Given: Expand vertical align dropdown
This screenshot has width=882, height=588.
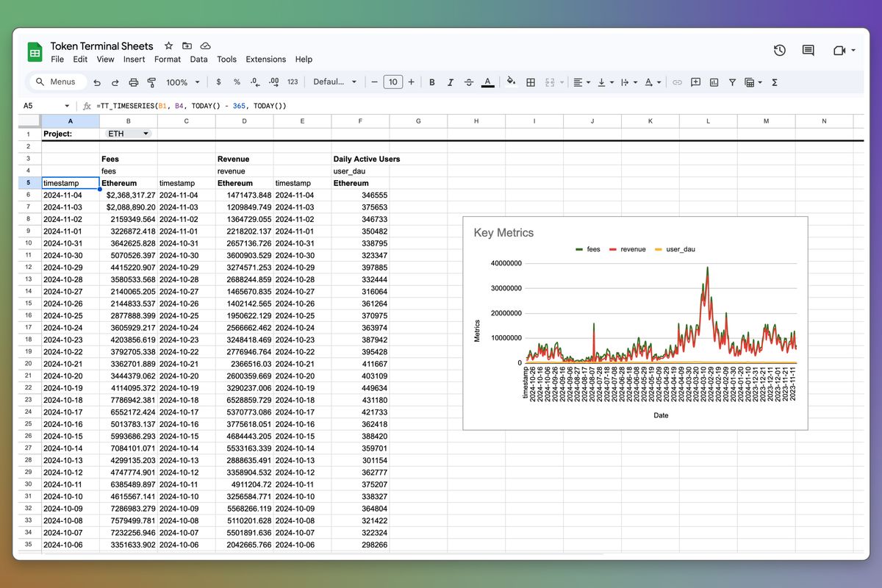Looking at the screenshot, I should click(x=611, y=83).
